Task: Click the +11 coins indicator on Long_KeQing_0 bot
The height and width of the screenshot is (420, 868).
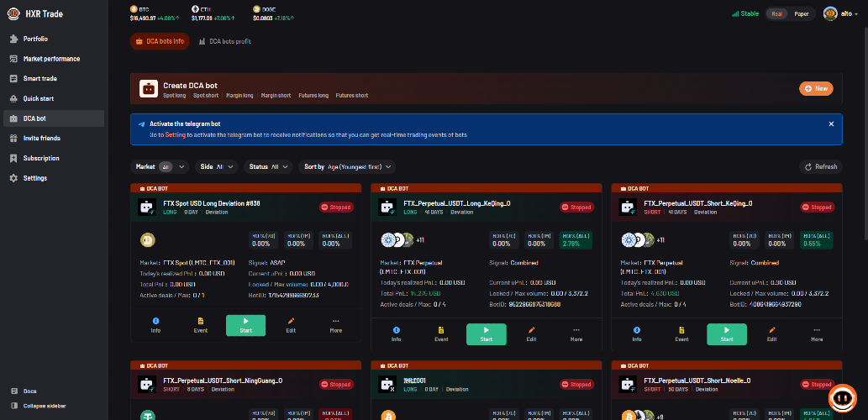Action: pyautogui.click(x=419, y=239)
